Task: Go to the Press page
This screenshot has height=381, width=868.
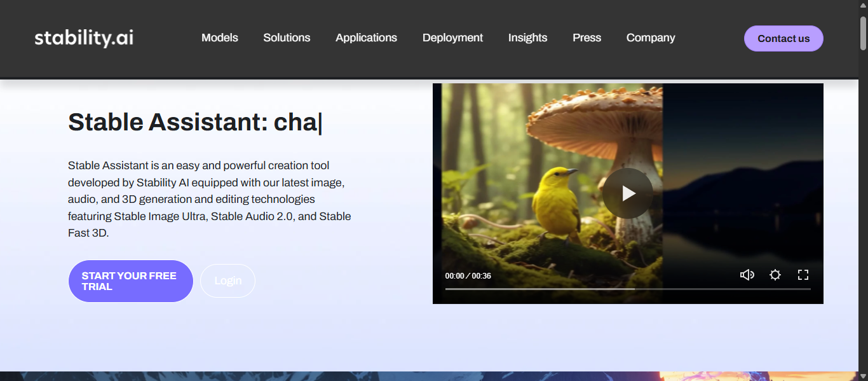Action: pos(587,38)
